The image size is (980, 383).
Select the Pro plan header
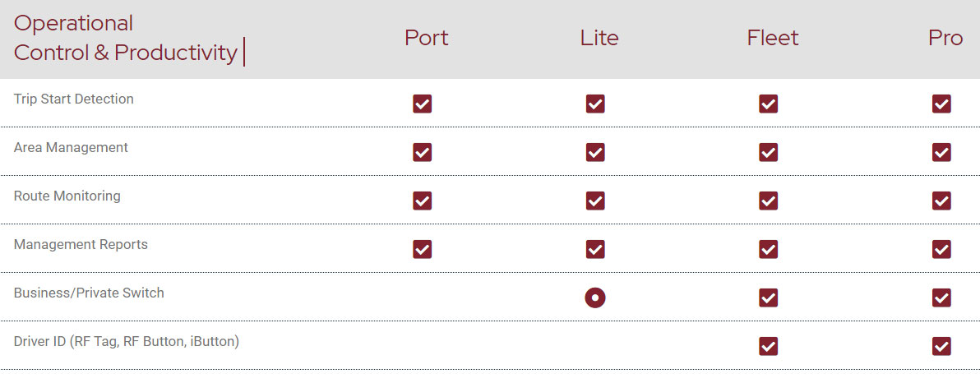945,39
